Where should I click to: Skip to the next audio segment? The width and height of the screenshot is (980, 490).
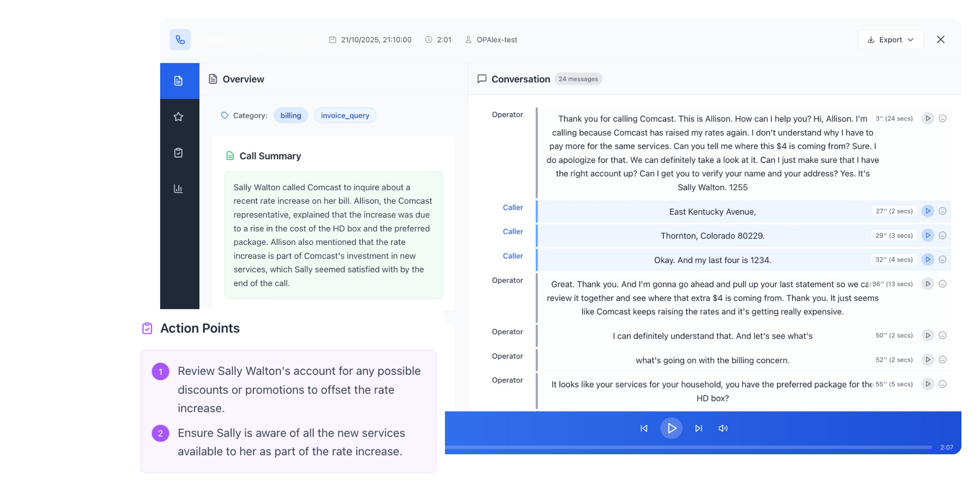point(699,428)
